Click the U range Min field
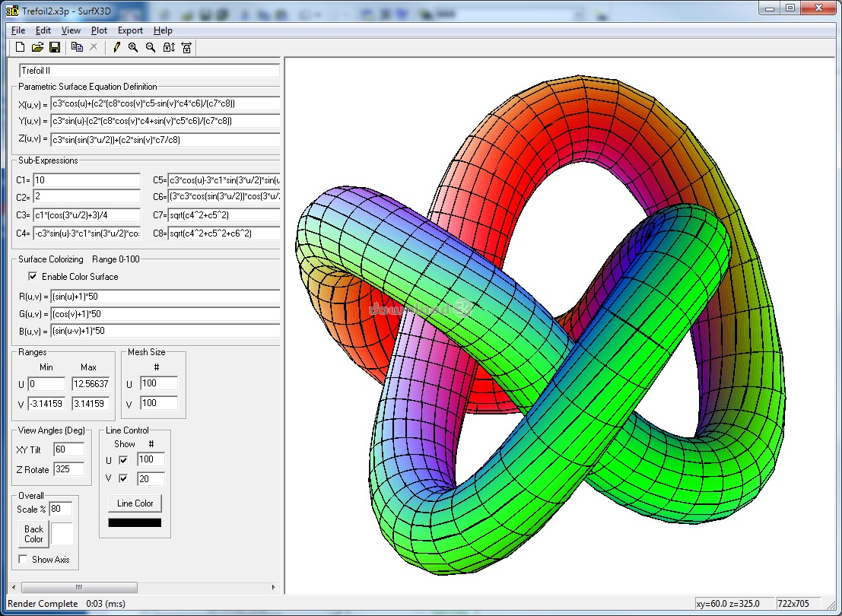This screenshot has height=616, width=842. pyautogui.click(x=46, y=384)
